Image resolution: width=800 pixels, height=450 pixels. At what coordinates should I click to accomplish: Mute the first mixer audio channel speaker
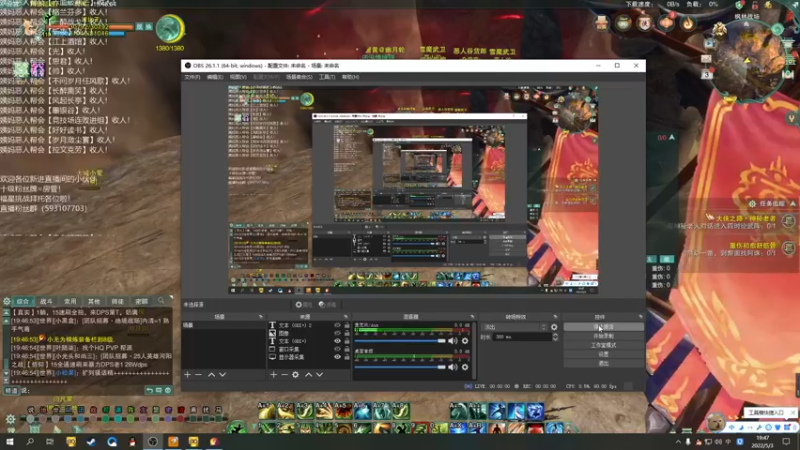(453, 340)
